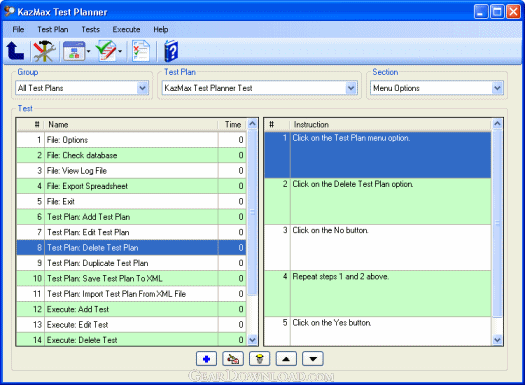Open the Help menu

point(161,29)
